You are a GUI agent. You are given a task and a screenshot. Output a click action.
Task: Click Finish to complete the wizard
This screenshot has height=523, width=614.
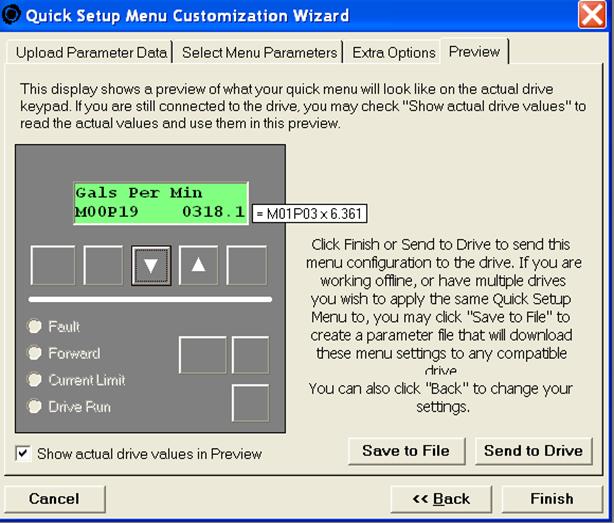pos(551,498)
